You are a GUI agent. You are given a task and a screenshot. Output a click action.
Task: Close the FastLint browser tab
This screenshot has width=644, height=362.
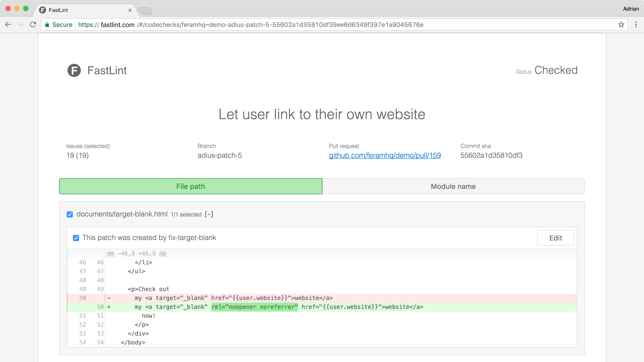130,10
